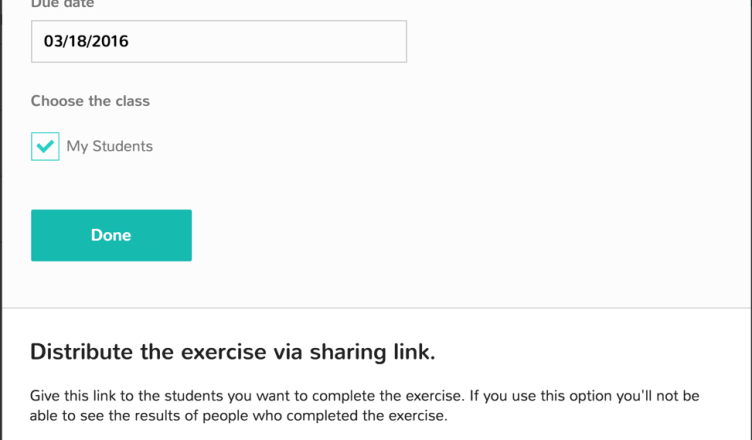Select the My Students class label
The height and width of the screenshot is (440, 752).
[109, 146]
